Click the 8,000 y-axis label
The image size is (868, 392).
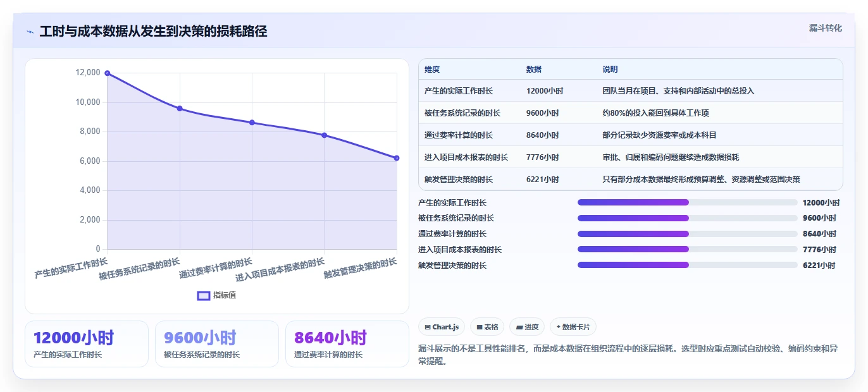click(90, 132)
